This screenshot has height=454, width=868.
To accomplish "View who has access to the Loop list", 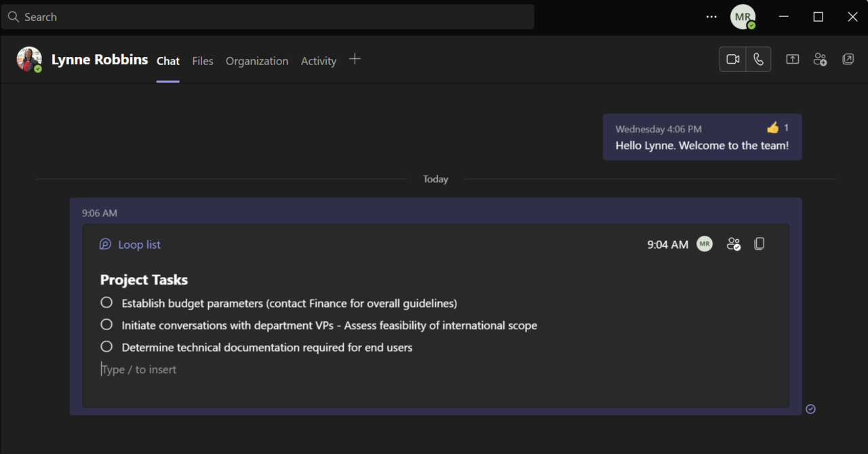I will click(x=733, y=243).
